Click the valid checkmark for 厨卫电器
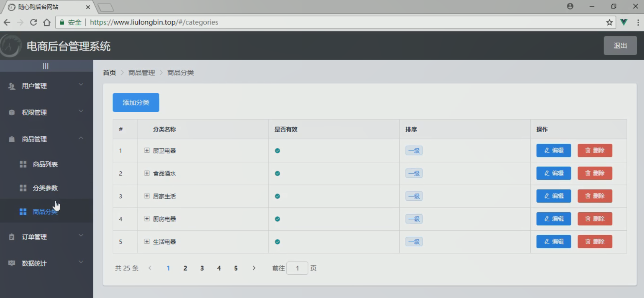The image size is (644, 298). (x=278, y=151)
